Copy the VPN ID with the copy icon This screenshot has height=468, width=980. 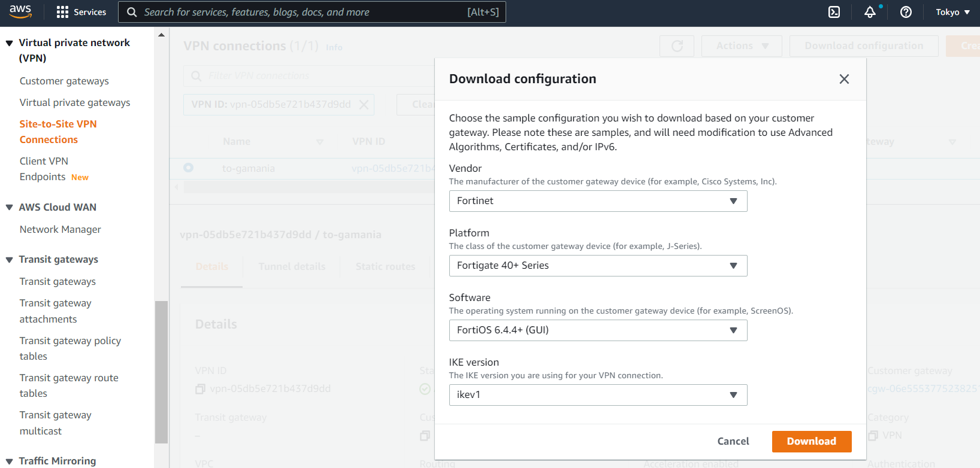point(200,389)
